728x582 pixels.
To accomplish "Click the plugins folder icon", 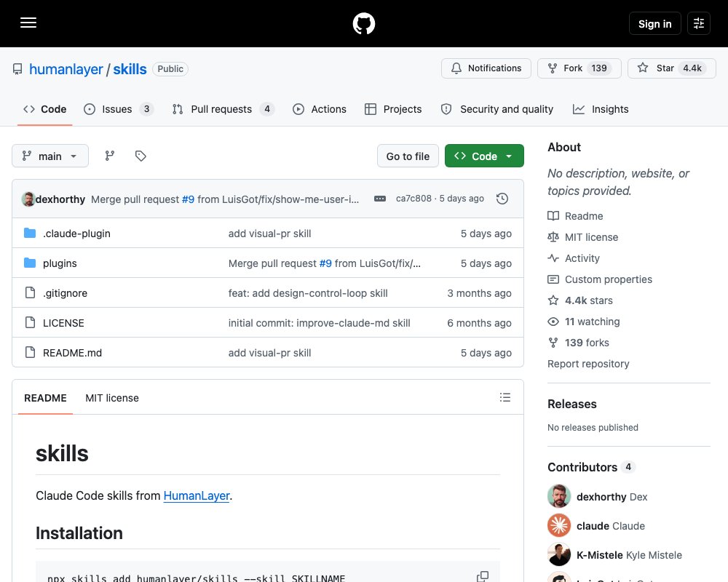I will [x=30, y=263].
